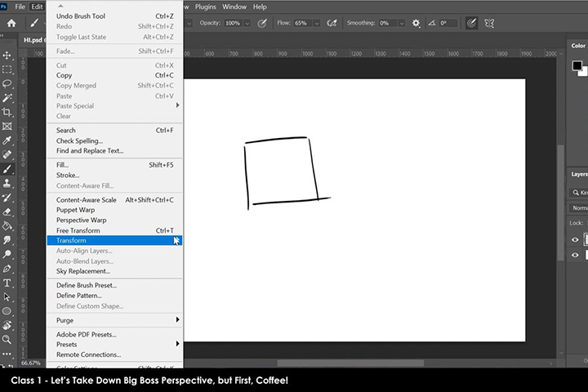Screen dimensions: 588x392
Task: Select the Rectangular Marquee tool
Action: [x=7, y=69]
